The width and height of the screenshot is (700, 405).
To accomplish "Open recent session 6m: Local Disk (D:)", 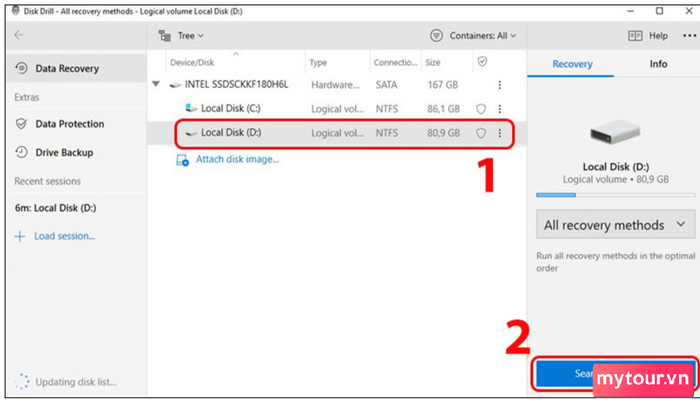I will pos(55,208).
